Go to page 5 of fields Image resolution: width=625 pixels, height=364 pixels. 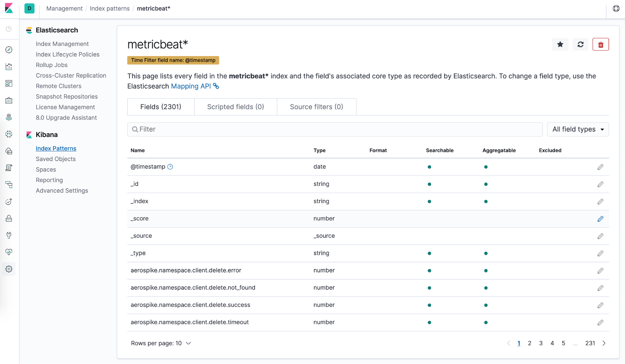point(563,343)
